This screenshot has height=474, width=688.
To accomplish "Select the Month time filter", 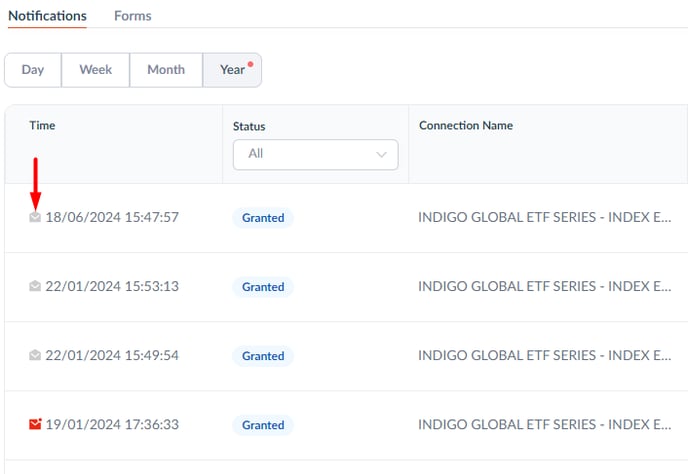I will pyautogui.click(x=166, y=70).
